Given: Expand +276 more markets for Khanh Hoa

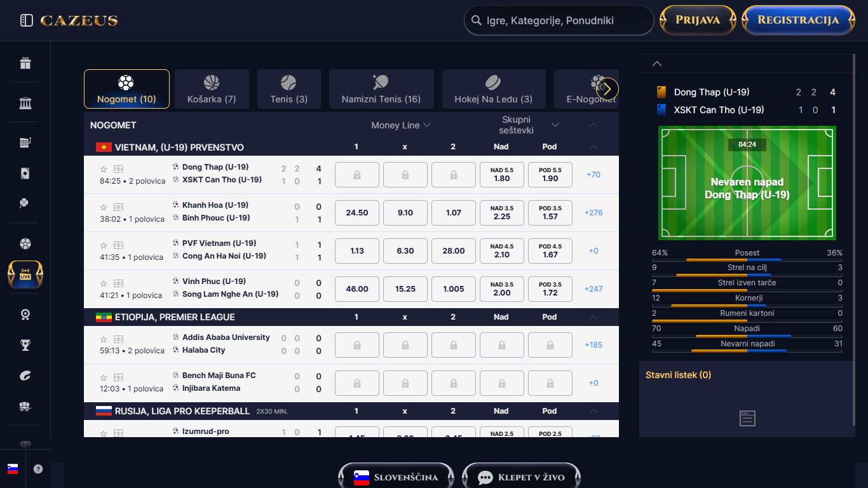Looking at the screenshot, I should [593, 213].
